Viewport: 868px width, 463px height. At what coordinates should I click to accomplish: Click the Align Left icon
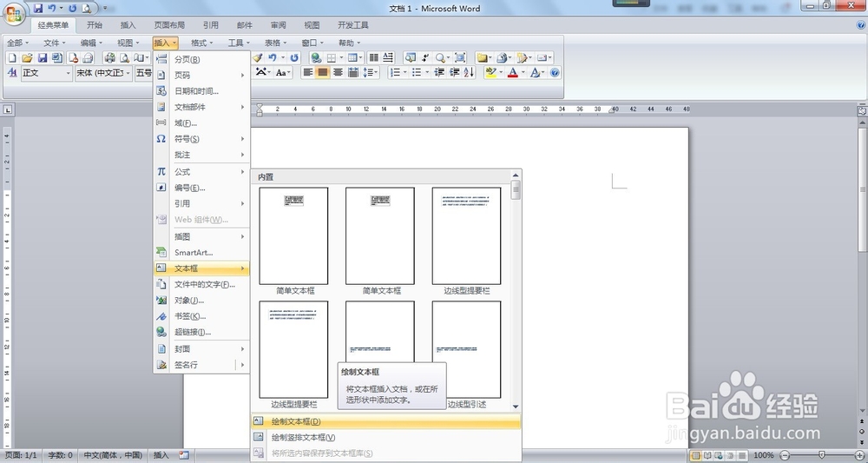click(308, 73)
